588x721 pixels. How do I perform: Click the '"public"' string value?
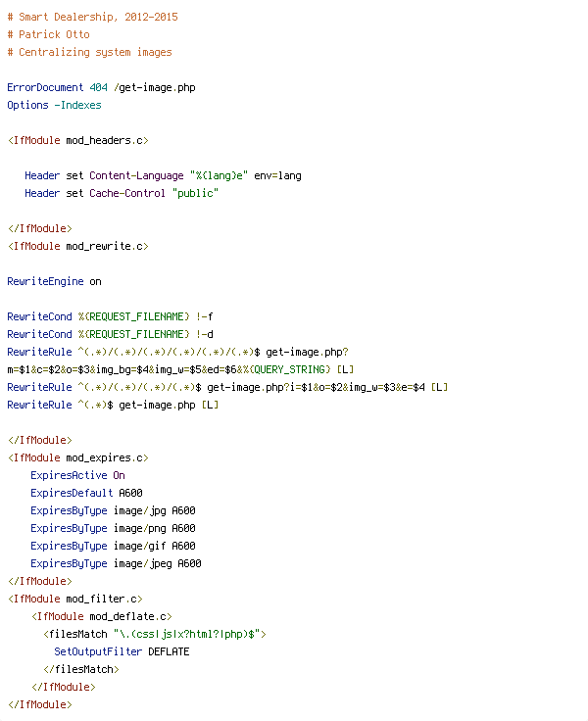tap(195, 194)
